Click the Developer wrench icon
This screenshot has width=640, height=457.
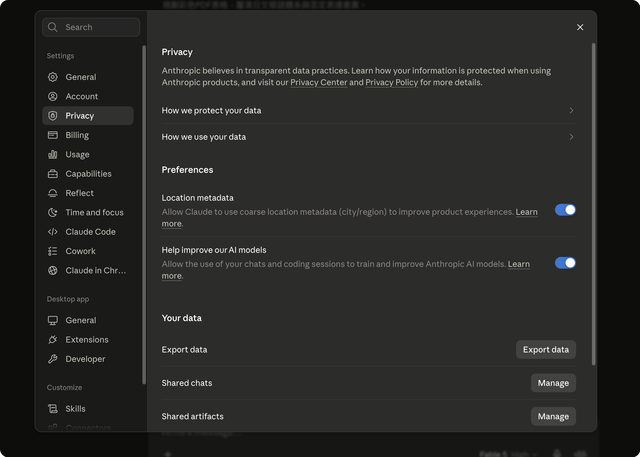[53, 359]
